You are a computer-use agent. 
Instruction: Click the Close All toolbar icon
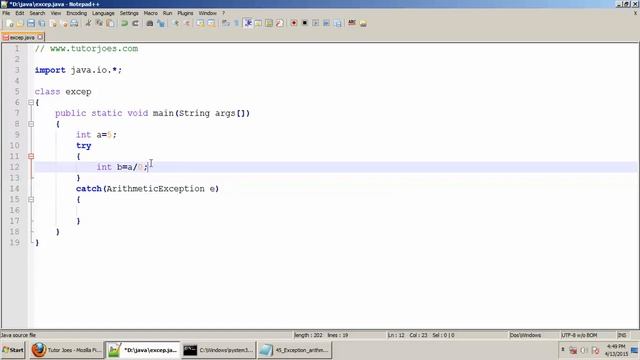point(64,23)
